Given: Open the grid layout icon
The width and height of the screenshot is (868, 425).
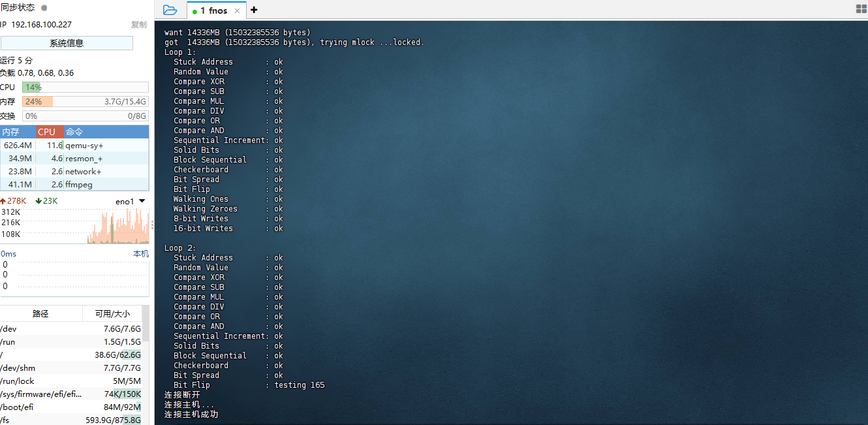Looking at the screenshot, I should (x=861, y=9).
